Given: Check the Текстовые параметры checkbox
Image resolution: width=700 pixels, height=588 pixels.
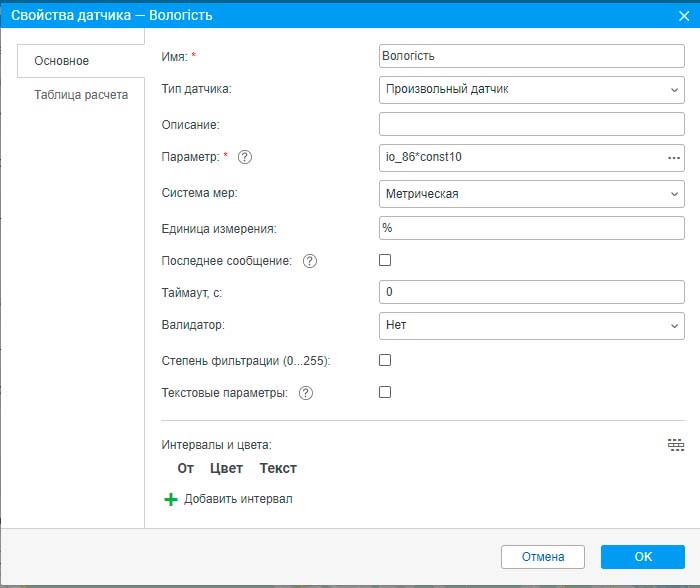Looking at the screenshot, I should [385, 393].
